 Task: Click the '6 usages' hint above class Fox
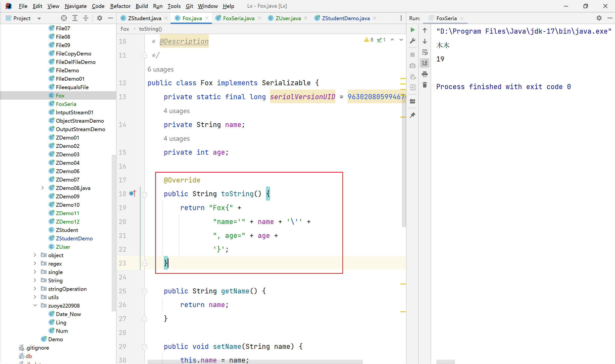[x=160, y=69]
